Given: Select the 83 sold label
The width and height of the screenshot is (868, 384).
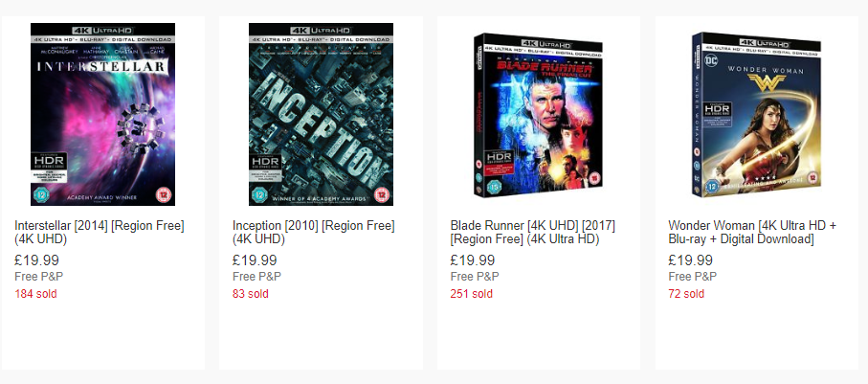Looking at the screenshot, I should (x=250, y=294).
